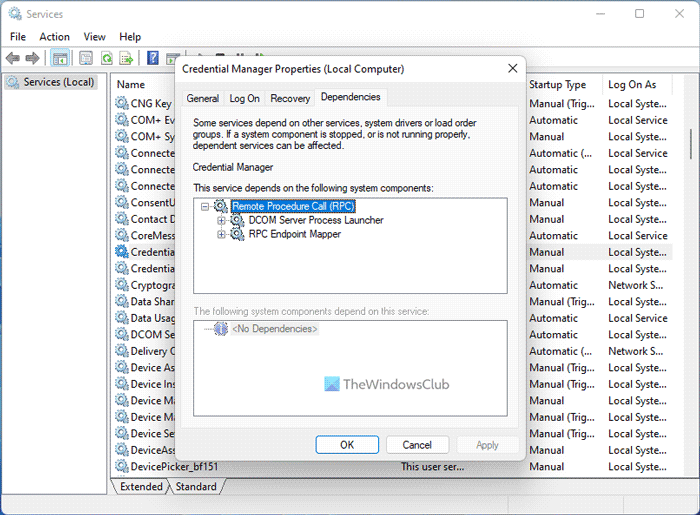This screenshot has height=515, width=700.
Task: Switch to Extended view tab
Action: click(x=141, y=486)
